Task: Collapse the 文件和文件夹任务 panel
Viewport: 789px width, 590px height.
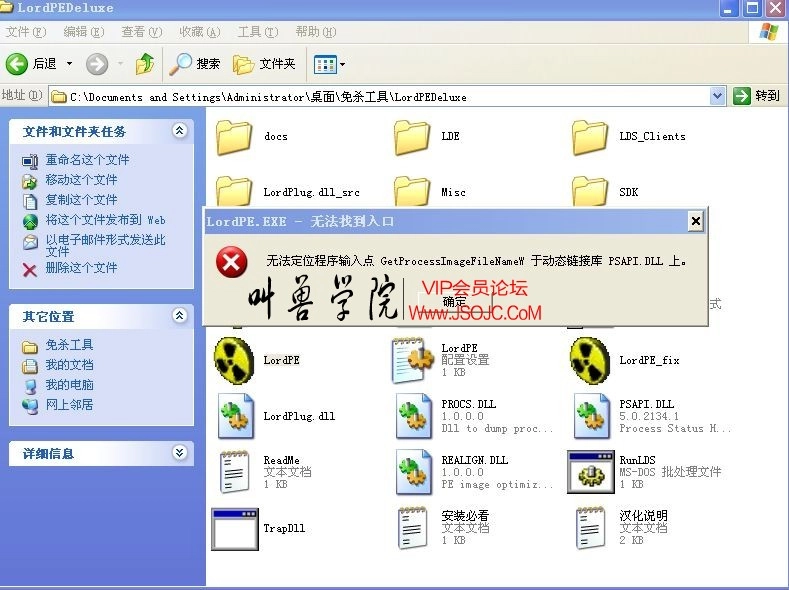Action: pos(179,131)
